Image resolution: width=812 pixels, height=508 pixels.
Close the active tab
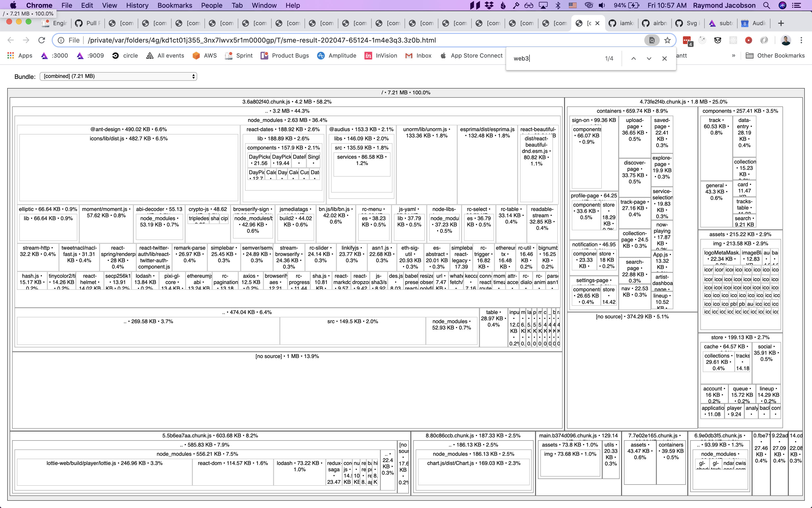coord(597,23)
